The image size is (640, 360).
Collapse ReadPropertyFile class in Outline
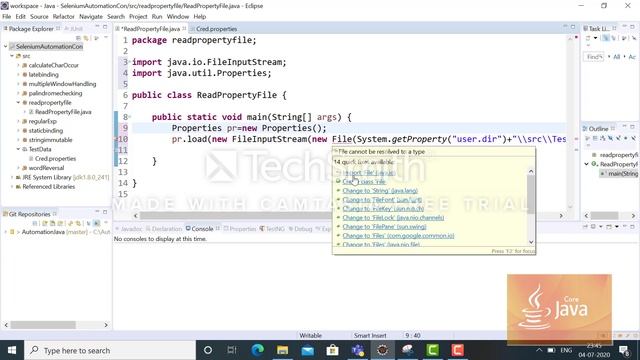(x=587, y=164)
